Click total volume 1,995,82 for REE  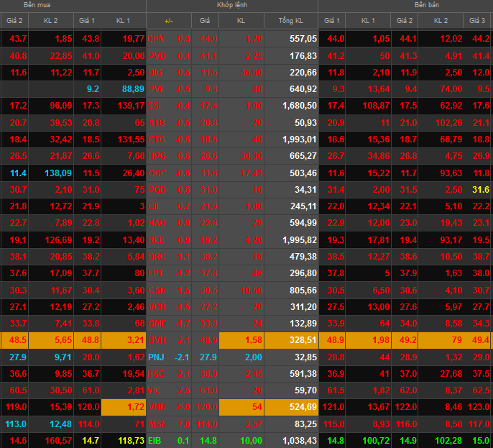point(291,239)
